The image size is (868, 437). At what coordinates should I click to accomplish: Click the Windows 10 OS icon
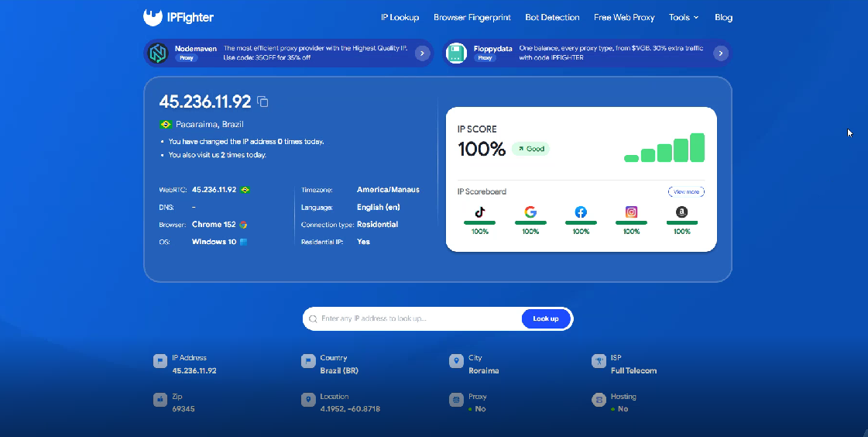(x=244, y=242)
